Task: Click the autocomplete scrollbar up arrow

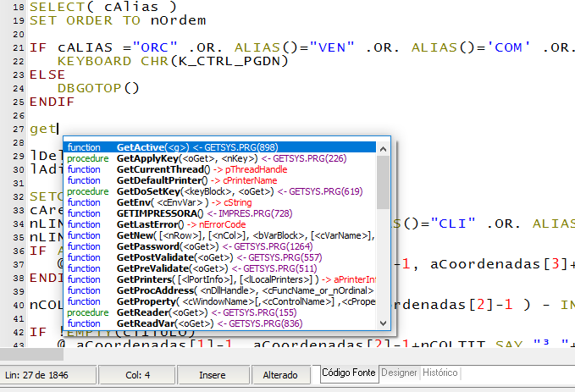Action: (x=384, y=148)
